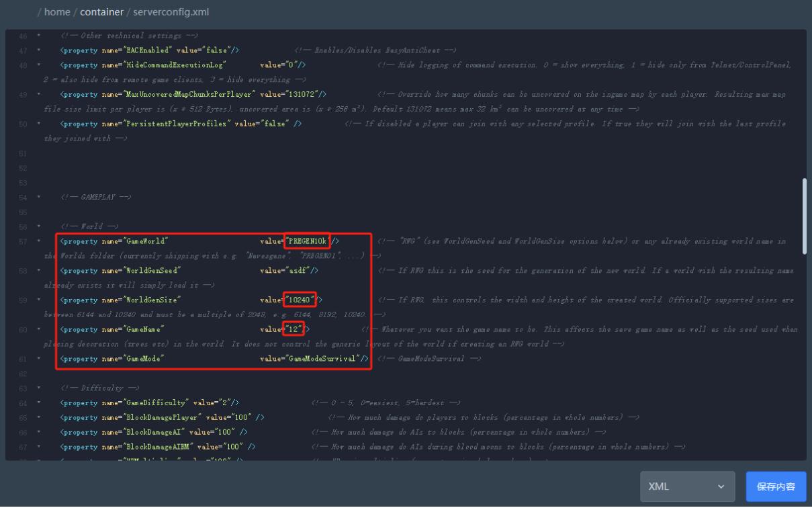This screenshot has width=812, height=508.
Task: Toggle fold arrow on line 56
Action: pyautogui.click(x=38, y=226)
